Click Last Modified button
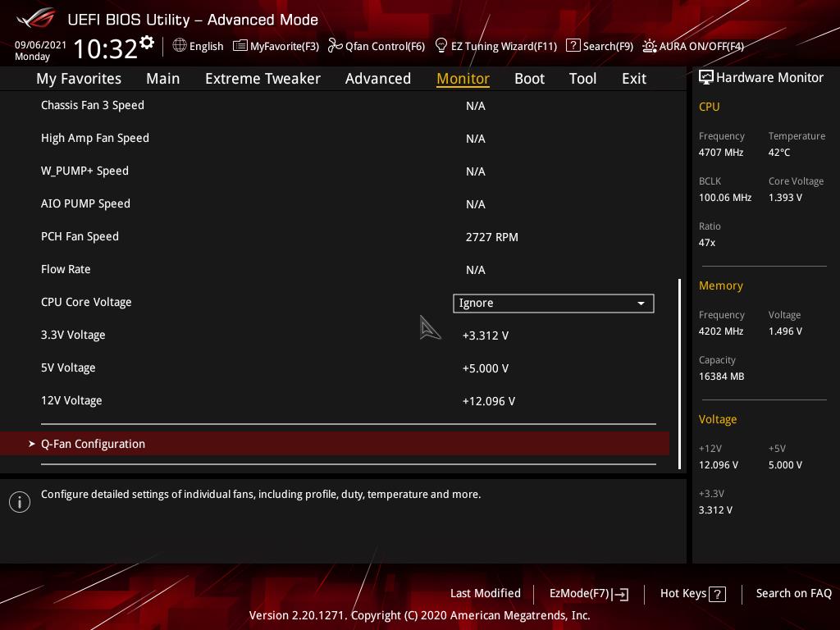 486,593
